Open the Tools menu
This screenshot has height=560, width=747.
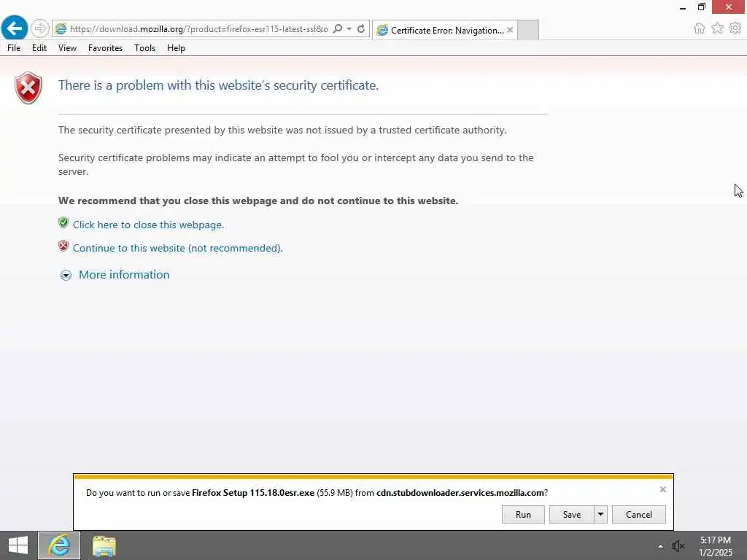(144, 48)
